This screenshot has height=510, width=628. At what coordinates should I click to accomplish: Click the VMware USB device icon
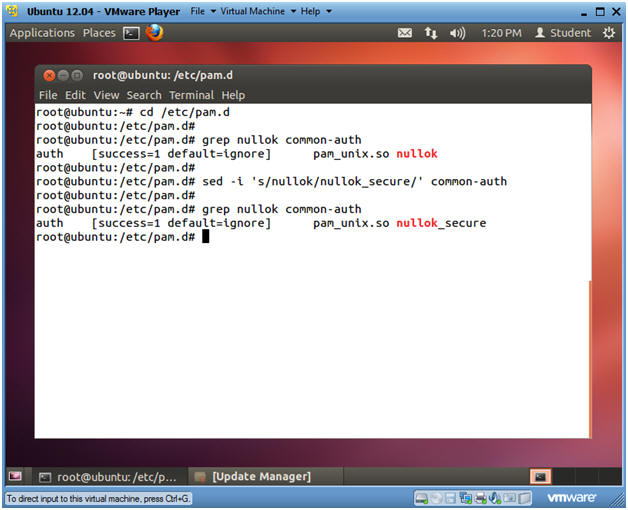pos(495,498)
